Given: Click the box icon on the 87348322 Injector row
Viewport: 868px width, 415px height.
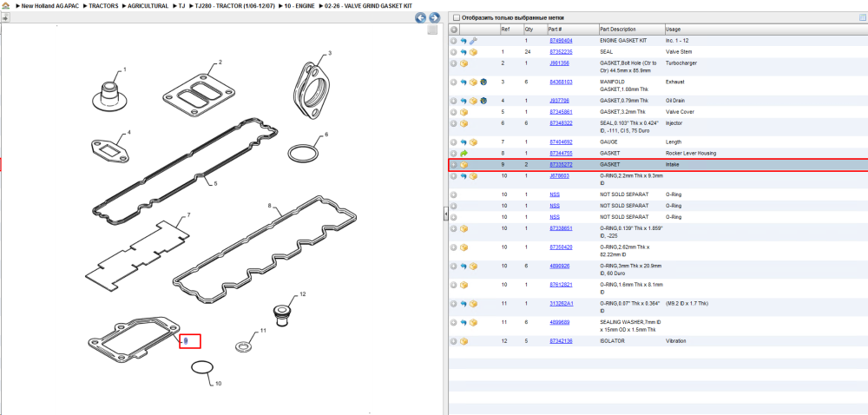Looking at the screenshot, I should point(464,123).
